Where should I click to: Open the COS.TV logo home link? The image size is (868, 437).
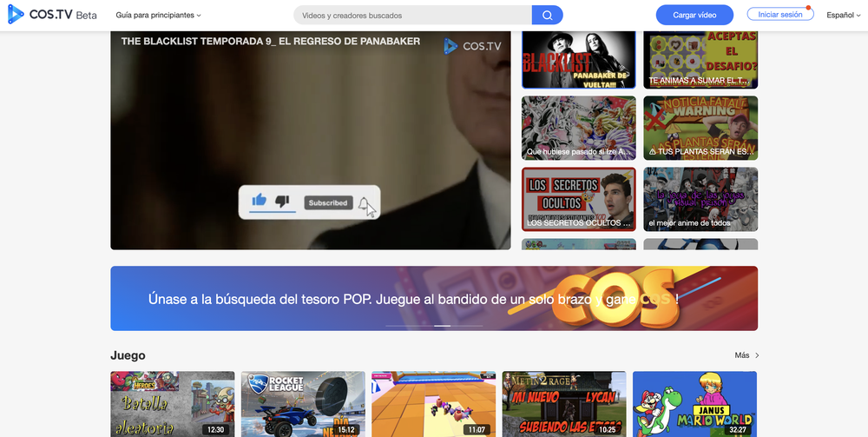point(52,15)
